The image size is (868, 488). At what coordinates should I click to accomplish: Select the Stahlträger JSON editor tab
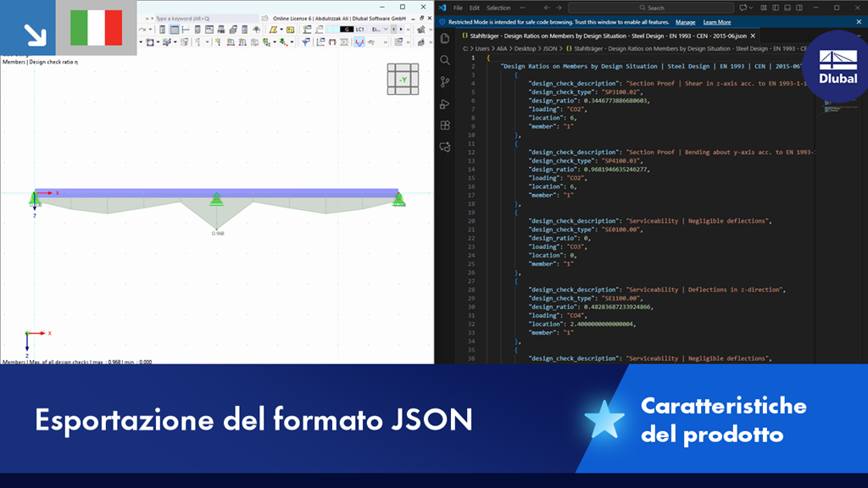click(x=608, y=36)
